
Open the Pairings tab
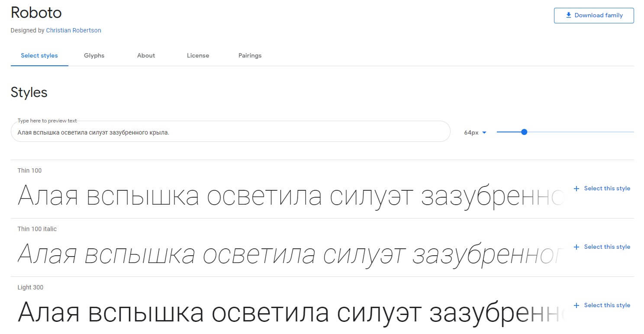[250, 55]
